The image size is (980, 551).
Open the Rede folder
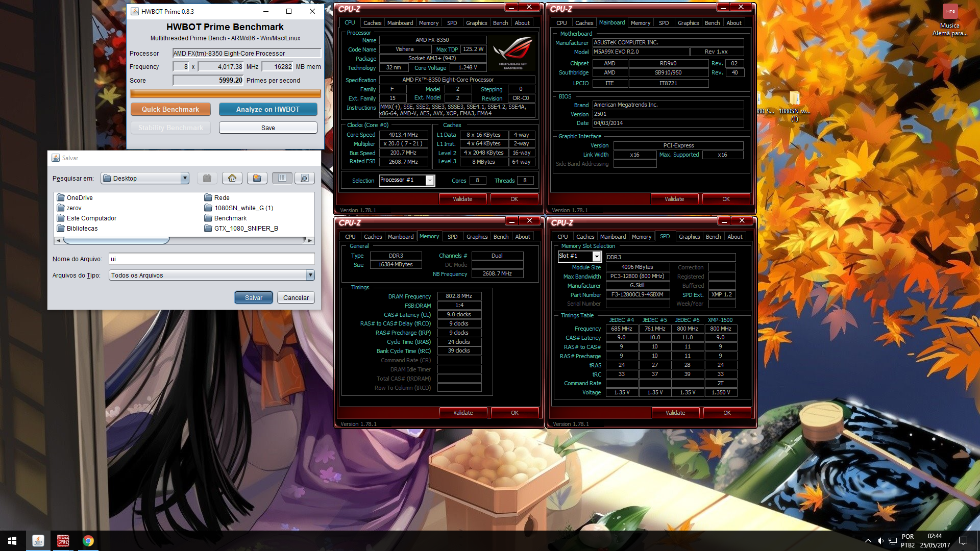[217, 198]
